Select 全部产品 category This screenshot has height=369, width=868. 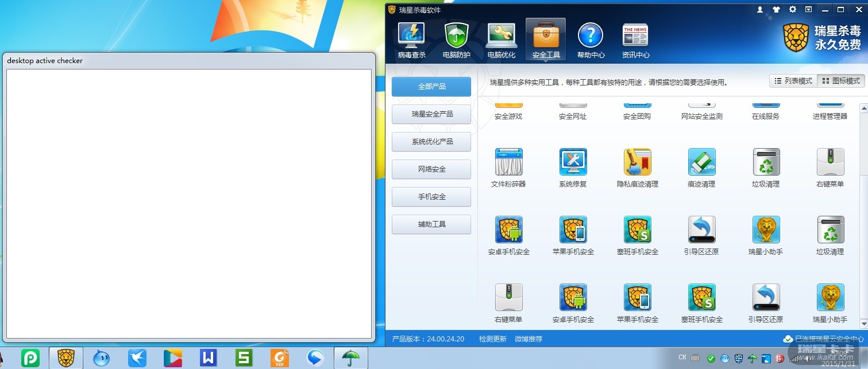tap(431, 87)
